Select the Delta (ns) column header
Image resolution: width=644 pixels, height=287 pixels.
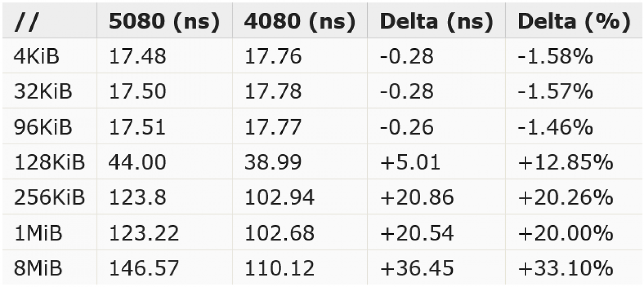tap(436, 21)
